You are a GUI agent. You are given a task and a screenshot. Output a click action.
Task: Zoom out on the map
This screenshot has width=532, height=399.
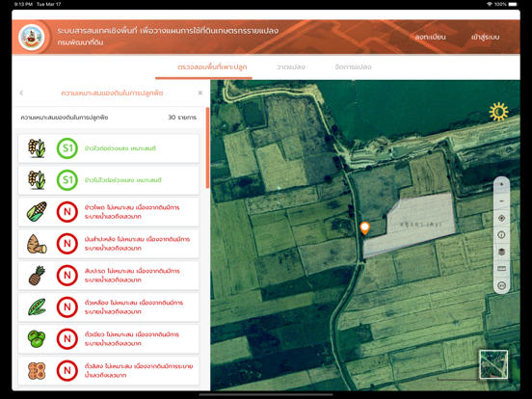point(501,201)
